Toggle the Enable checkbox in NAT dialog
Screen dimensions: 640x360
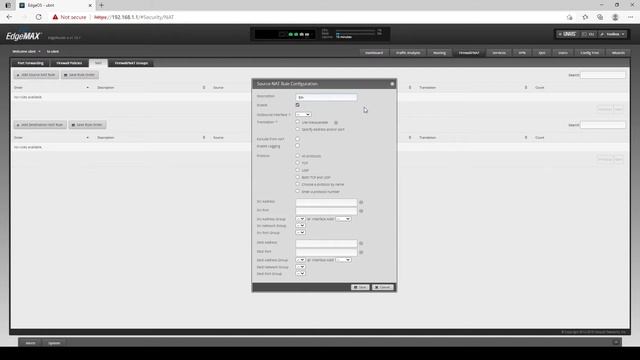[x=298, y=105]
